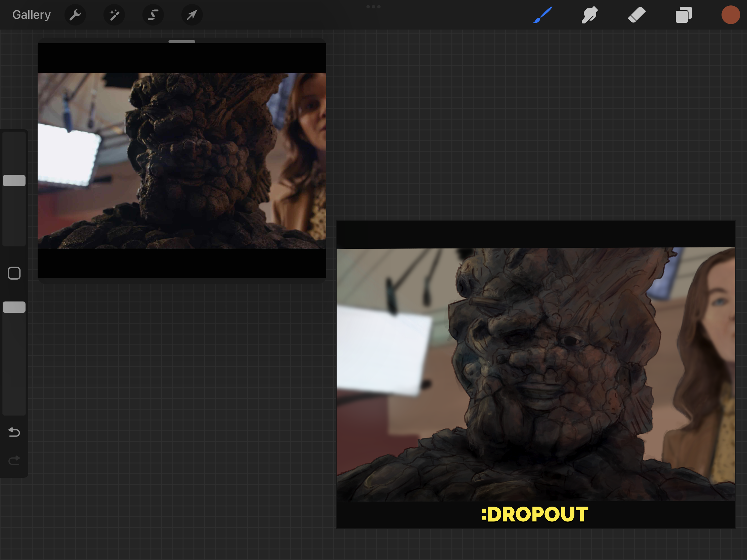The image size is (747, 560).
Task: Tap the DROPOUT logo on canvas
Action: click(535, 514)
